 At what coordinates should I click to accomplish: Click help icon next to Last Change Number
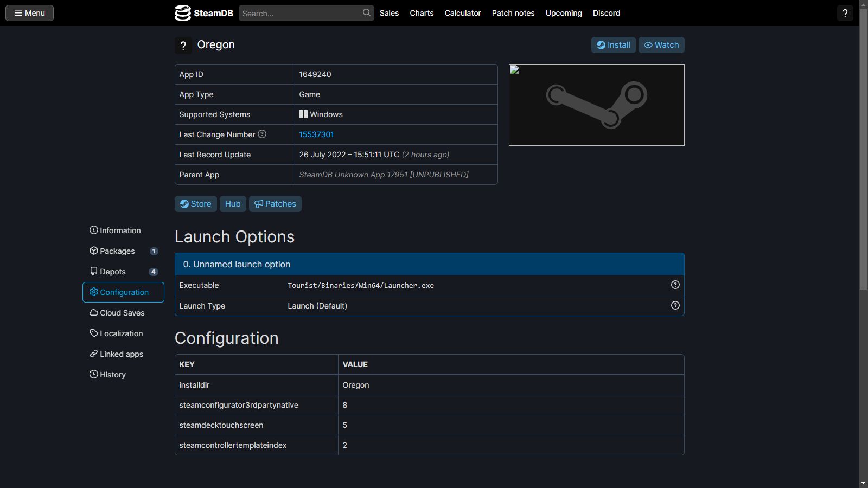(x=262, y=134)
